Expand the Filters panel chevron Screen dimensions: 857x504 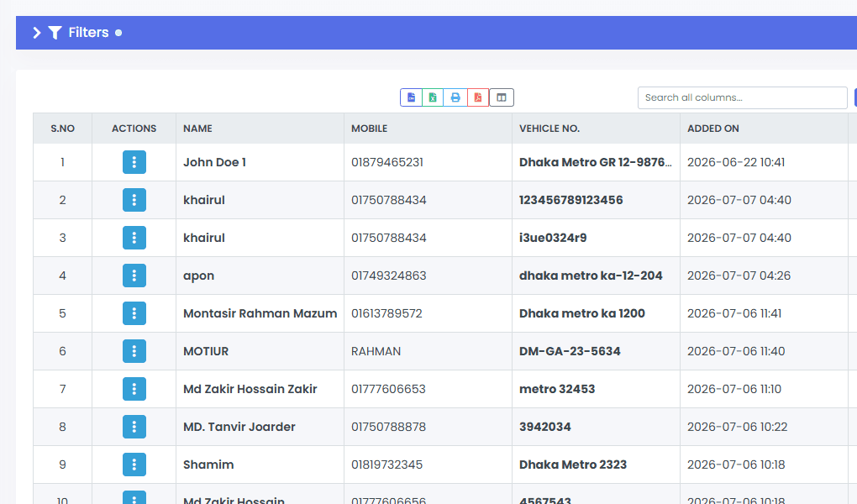coord(37,33)
